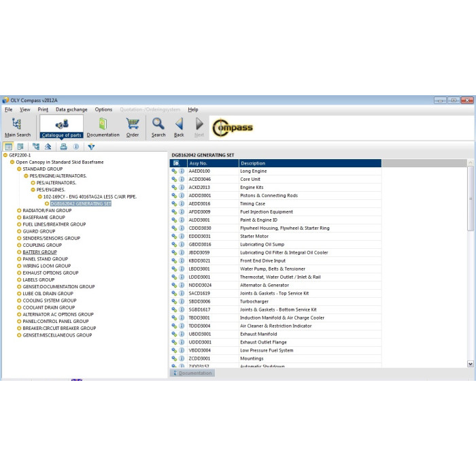Open Documentation toolbar icon
Viewport: 476px width, 476px height.
coord(103,128)
